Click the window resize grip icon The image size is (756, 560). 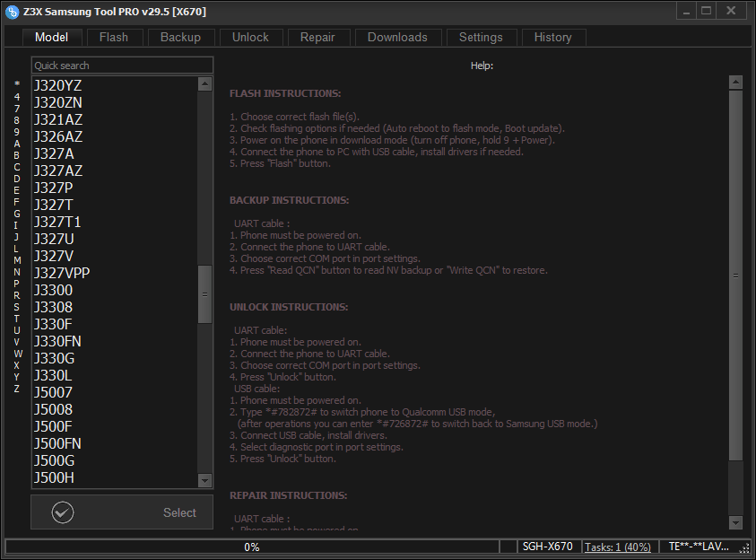[745, 548]
